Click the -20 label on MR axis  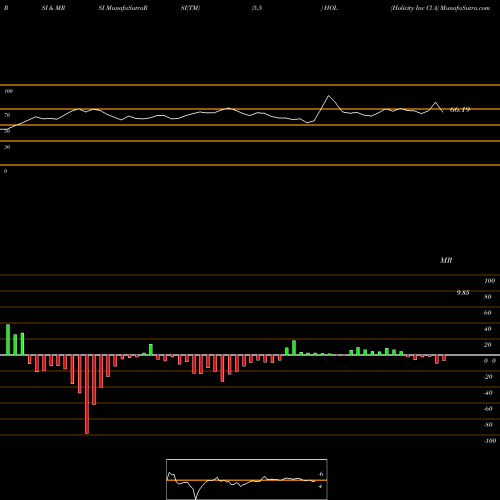click(488, 377)
